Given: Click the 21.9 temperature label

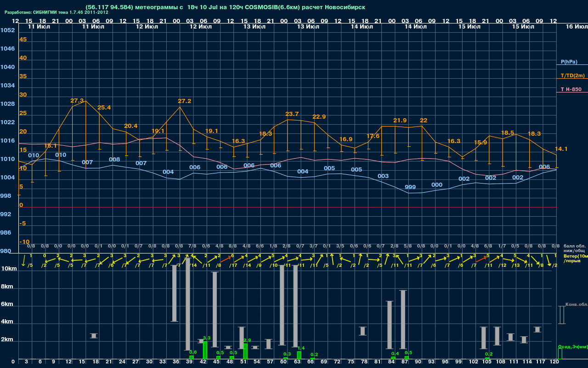Looking at the screenshot, I should [x=400, y=120].
